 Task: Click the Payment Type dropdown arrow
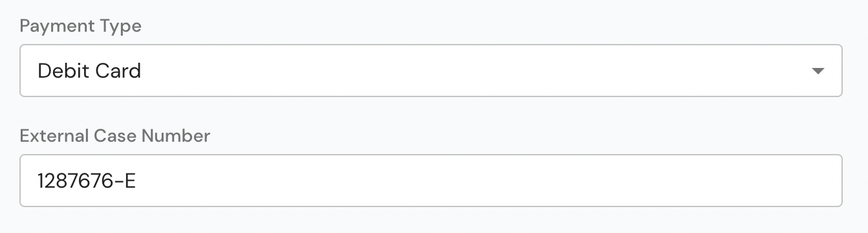click(x=818, y=71)
